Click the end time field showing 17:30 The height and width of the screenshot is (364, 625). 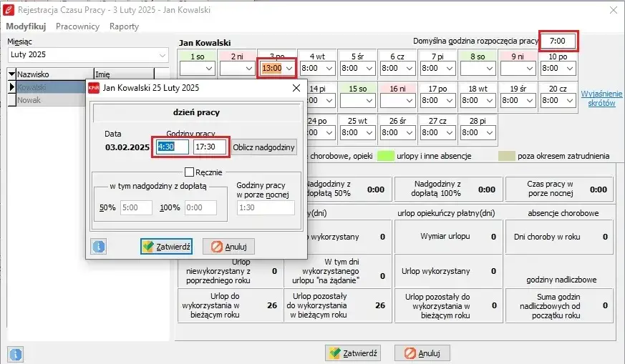[x=209, y=147]
